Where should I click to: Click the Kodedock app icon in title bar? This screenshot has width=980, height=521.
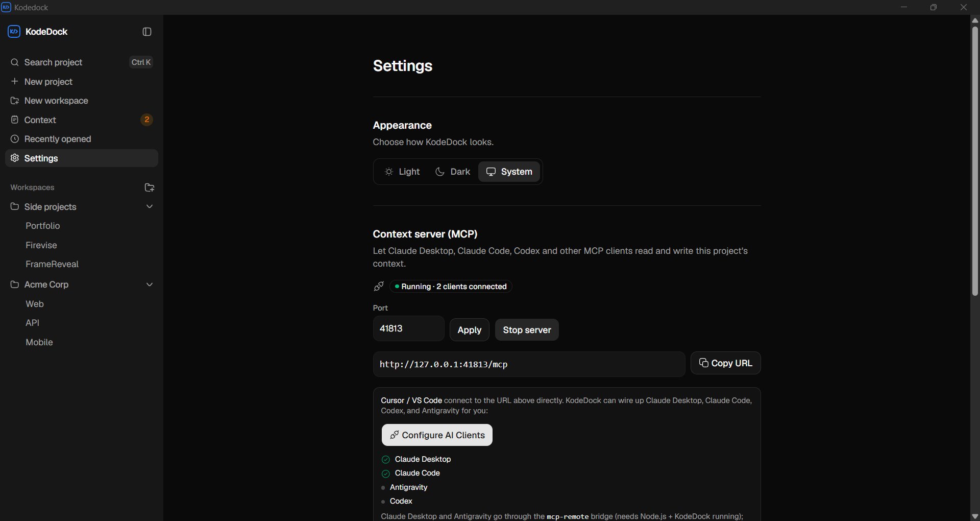[6, 7]
